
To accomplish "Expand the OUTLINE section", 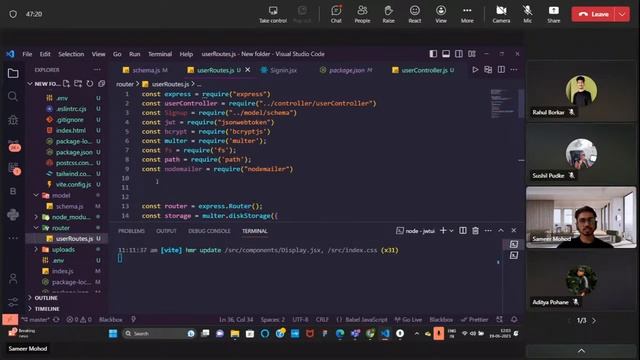I will 46,298.
